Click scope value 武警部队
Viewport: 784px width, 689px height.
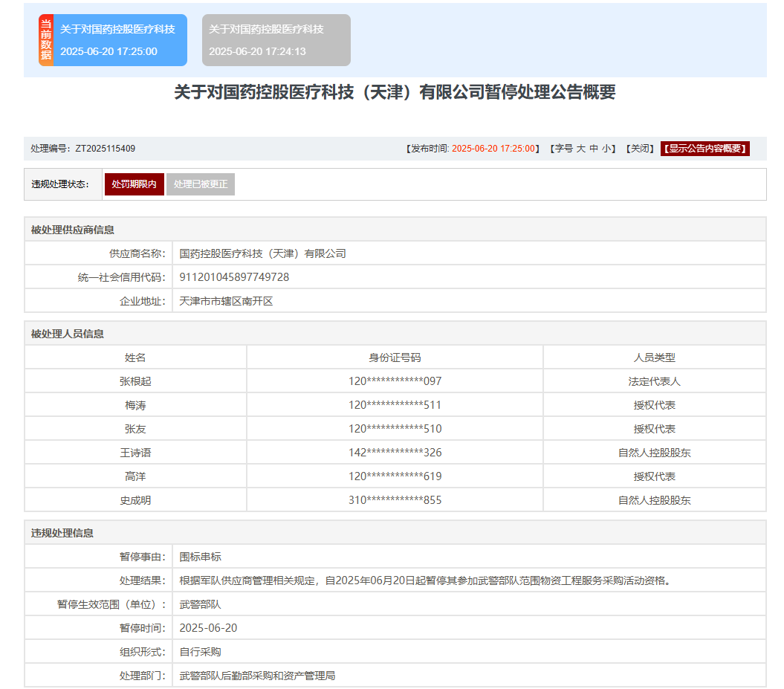click(200, 604)
